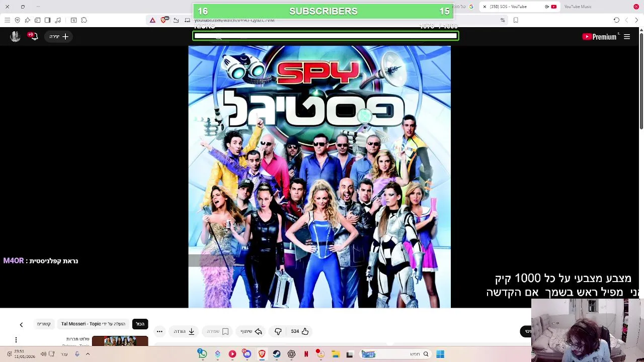Open Netflix from the taskbar
The image size is (644, 362).
pos(306,354)
